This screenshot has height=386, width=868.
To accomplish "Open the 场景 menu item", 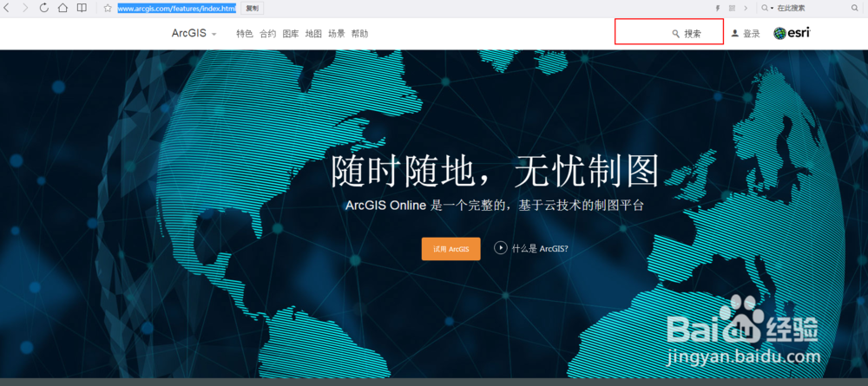I will tap(337, 34).
